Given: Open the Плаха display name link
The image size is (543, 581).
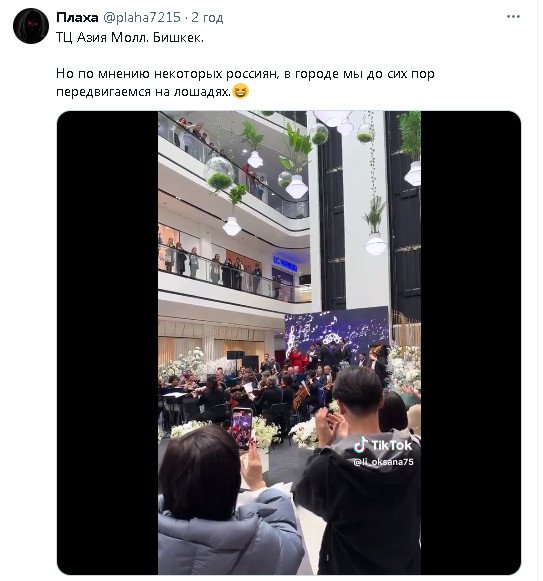Looking at the screenshot, I should click(77, 17).
